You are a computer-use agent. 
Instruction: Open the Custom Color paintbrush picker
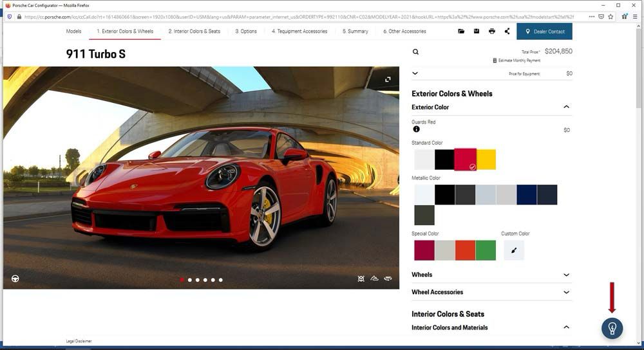(513, 250)
